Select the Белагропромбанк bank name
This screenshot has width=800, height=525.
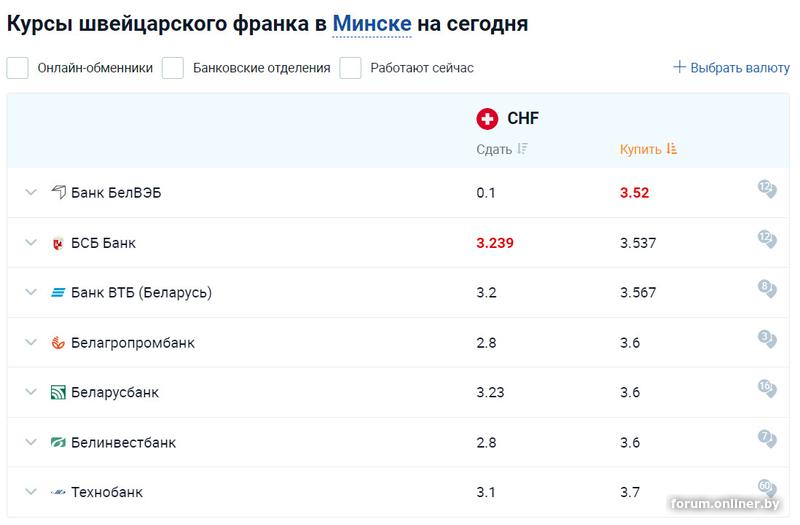tap(133, 343)
